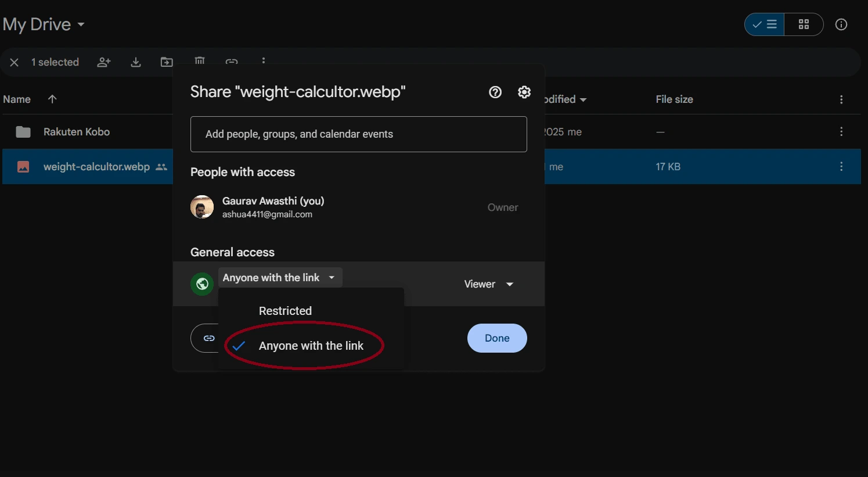The width and height of the screenshot is (868, 477).
Task: Select Restricted access option
Action: (285, 310)
